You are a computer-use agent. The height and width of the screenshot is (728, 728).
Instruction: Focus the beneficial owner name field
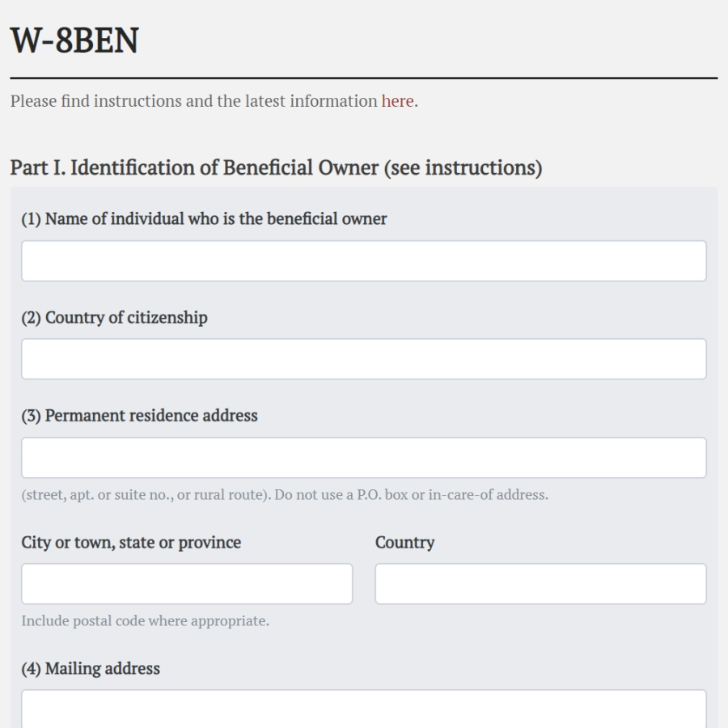pyautogui.click(x=364, y=261)
